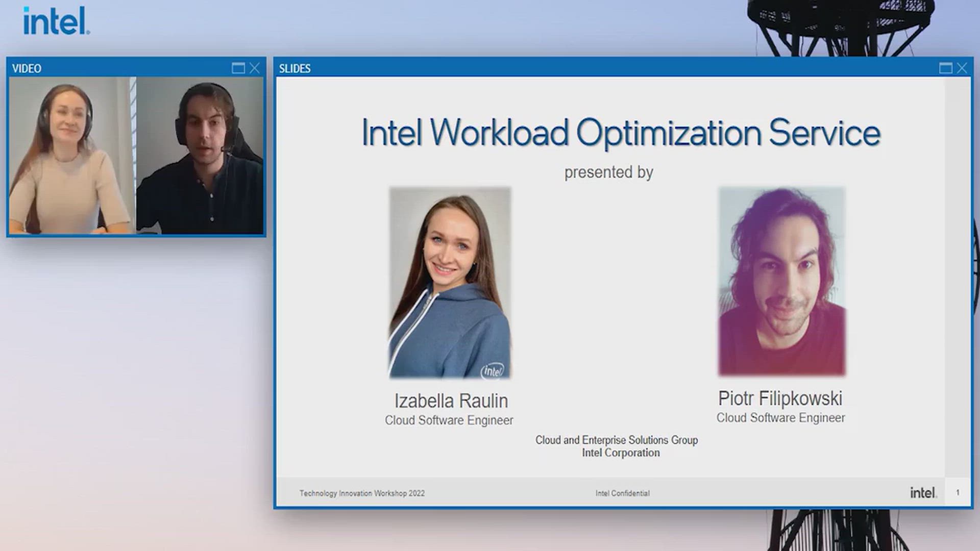Click the Intel logo at top left
The image size is (980, 551).
coord(56,21)
